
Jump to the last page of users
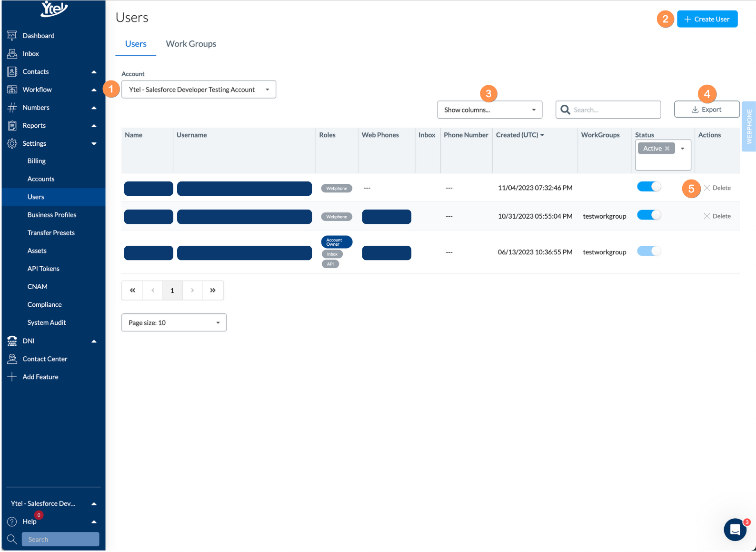click(213, 290)
